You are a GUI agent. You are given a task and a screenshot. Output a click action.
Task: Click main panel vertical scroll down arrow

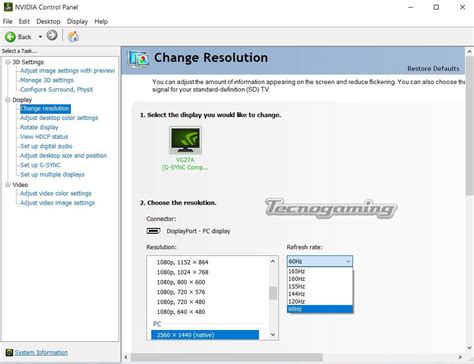[469, 348]
